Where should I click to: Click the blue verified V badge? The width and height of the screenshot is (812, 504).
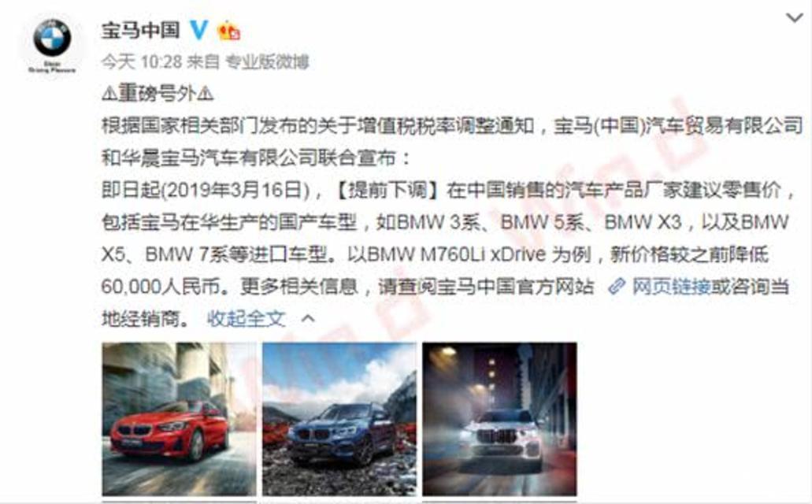pos(198,30)
